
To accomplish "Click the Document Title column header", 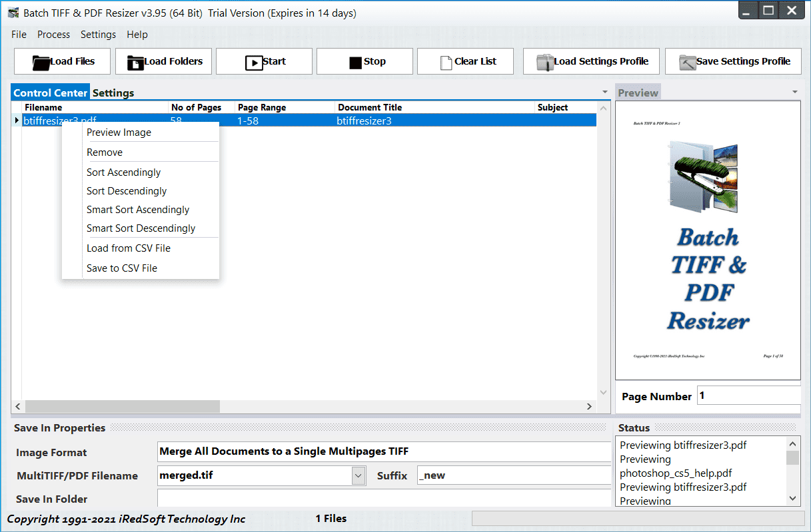I will pos(435,107).
